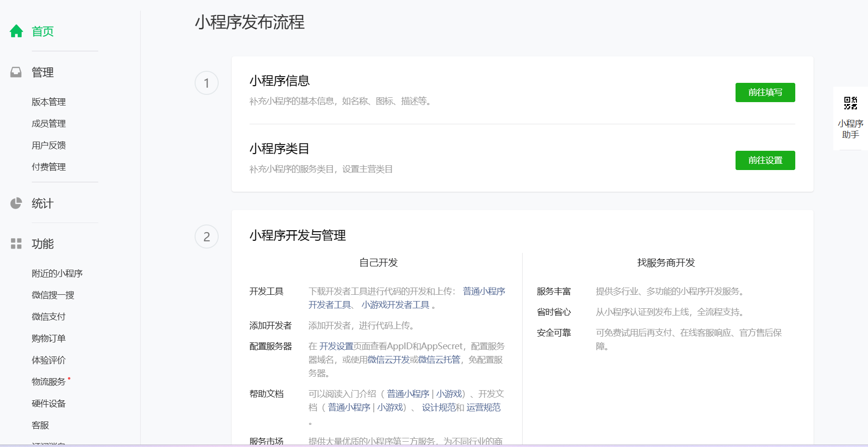
Task: Click the 省时省心 row label
Action: tap(554, 312)
